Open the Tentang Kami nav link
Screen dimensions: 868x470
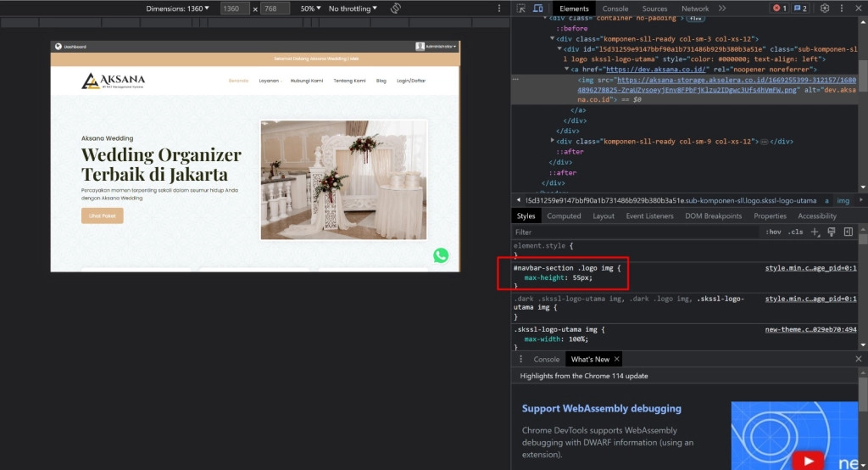tap(349, 81)
